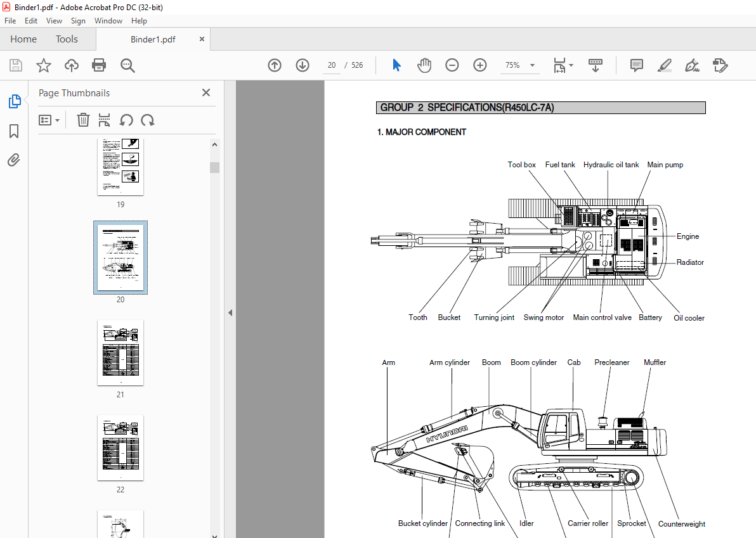The width and height of the screenshot is (756, 538).
Task: Close the Page Thumbnails panel
Action: [x=206, y=93]
